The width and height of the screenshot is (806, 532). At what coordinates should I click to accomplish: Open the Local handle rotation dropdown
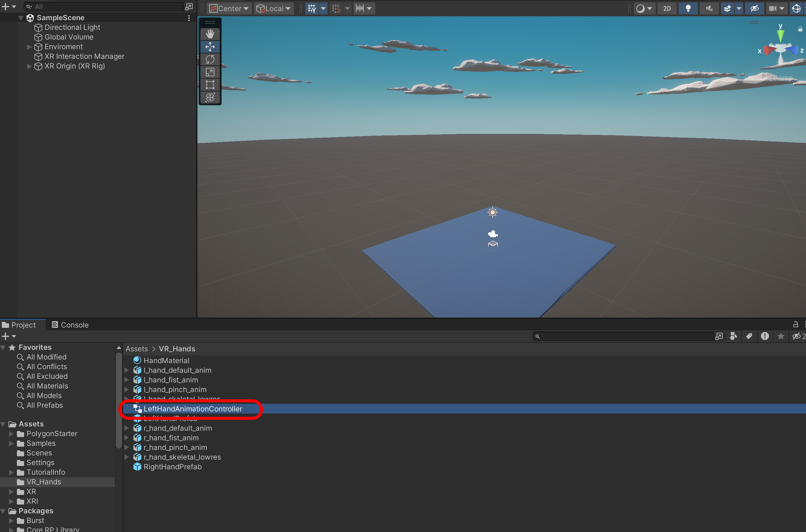[x=273, y=8]
